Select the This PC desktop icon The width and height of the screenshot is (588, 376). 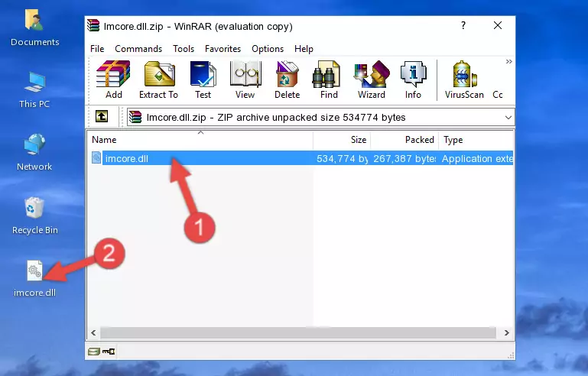pos(34,90)
